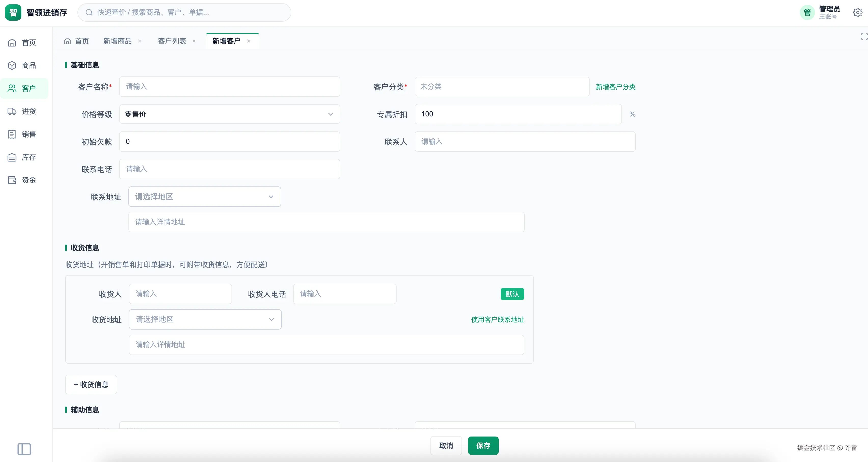Focus the 联系地址 detailed address field
The width and height of the screenshot is (868, 462).
[x=326, y=222]
